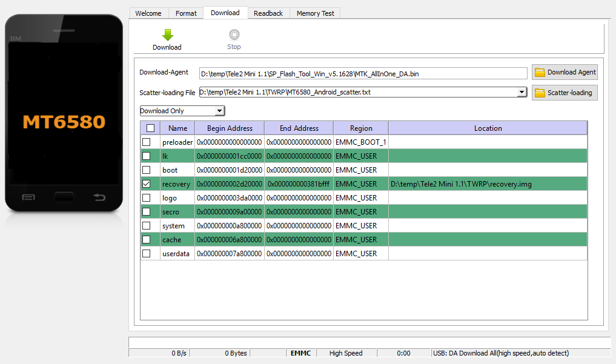The height and width of the screenshot is (364, 616).
Task: Go to the Memory Test tab
Action: [x=316, y=13]
